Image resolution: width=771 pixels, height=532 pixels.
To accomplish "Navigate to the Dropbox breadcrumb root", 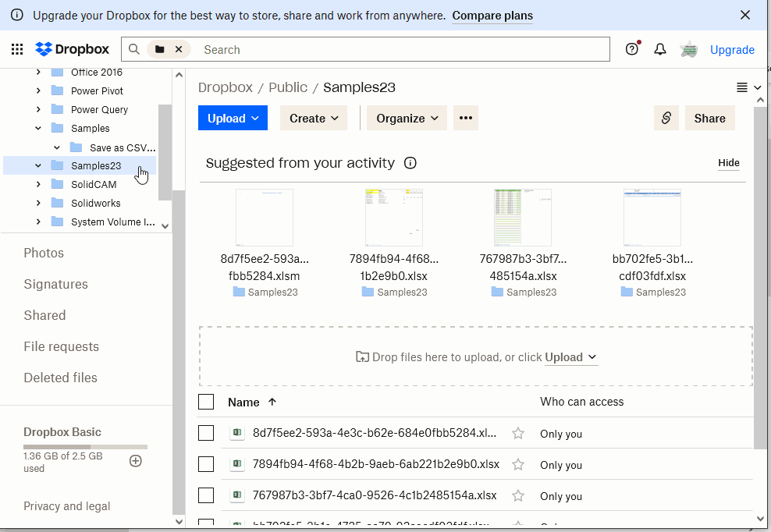I will coord(226,87).
